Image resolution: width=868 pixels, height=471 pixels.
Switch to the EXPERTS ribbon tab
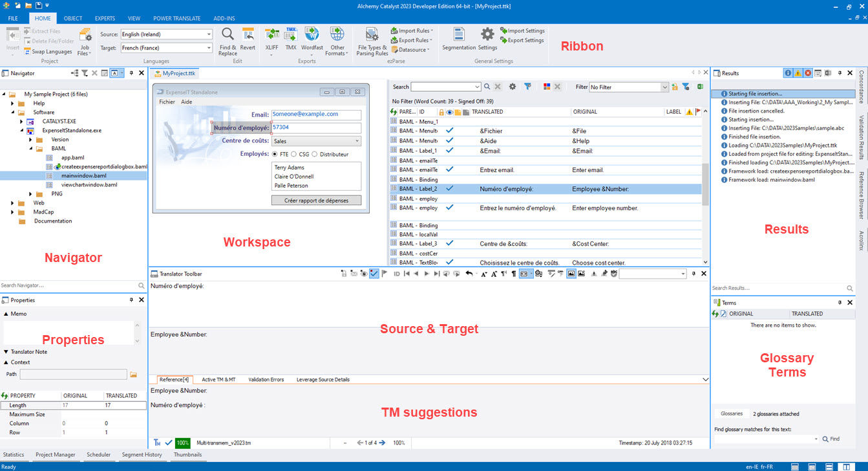(105, 19)
